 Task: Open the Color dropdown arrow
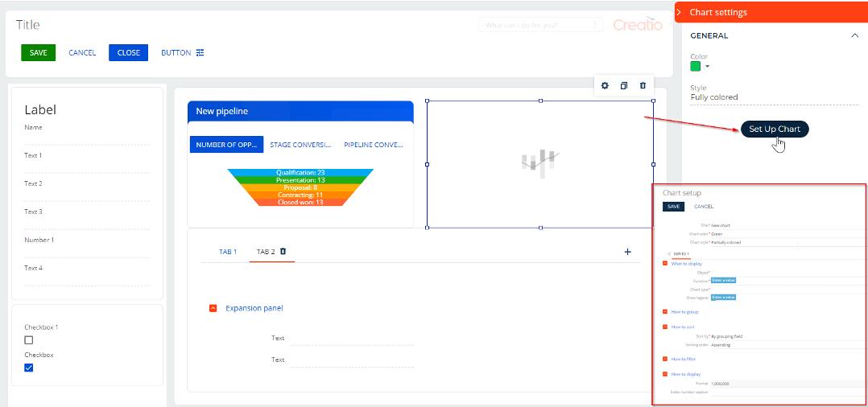[708, 67]
